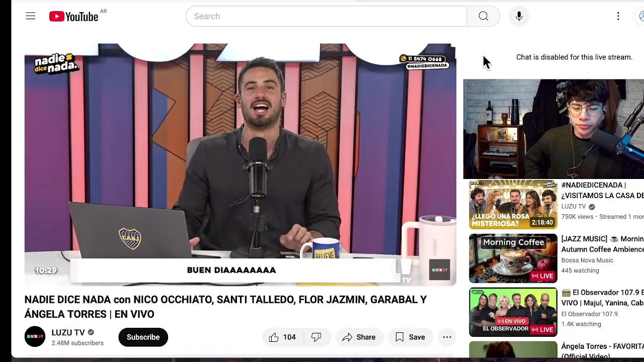Click the chat disabled message text

(x=574, y=57)
